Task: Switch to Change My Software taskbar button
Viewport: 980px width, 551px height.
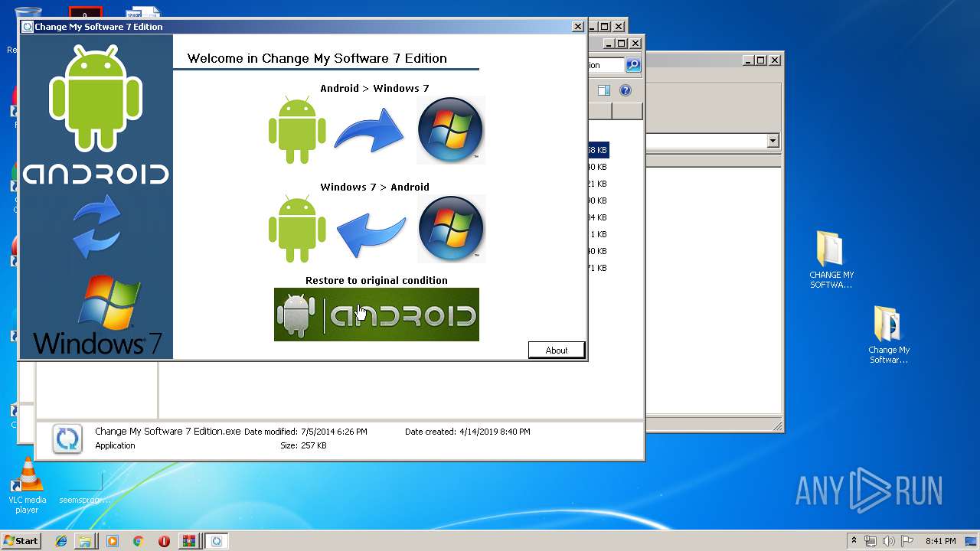Action: [217, 541]
